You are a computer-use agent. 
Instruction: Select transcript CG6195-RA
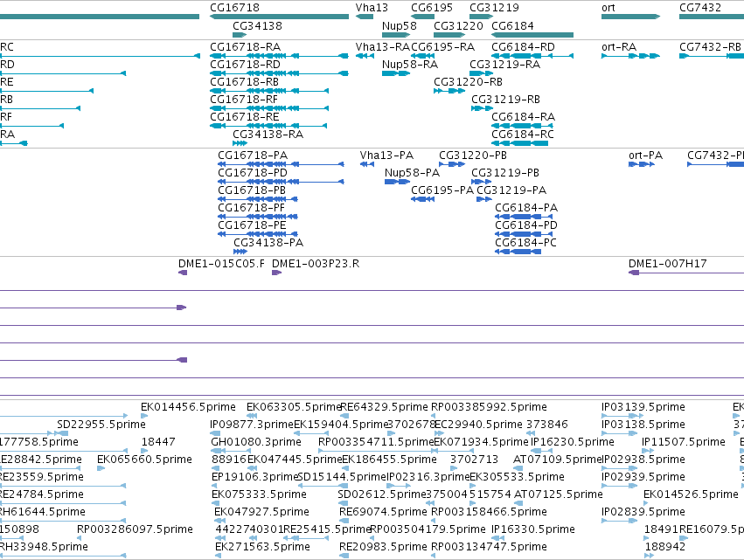[442, 47]
